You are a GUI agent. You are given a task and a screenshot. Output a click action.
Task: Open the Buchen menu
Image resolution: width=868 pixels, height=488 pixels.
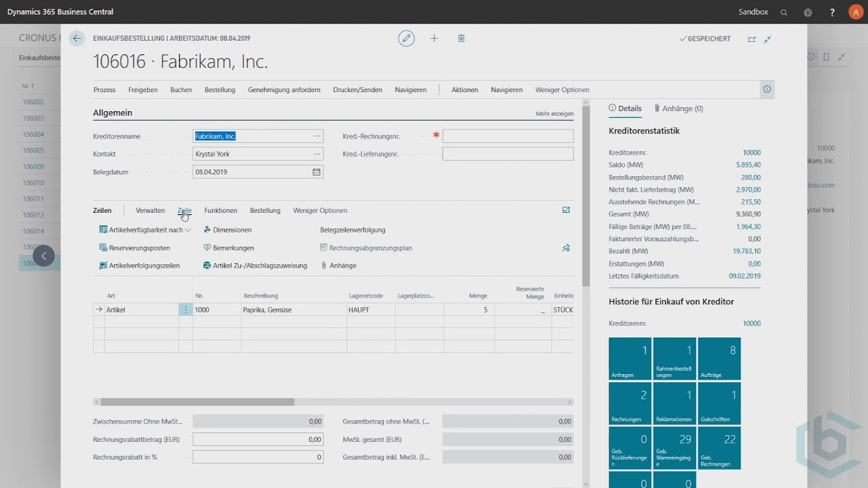click(x=181, y=89)
